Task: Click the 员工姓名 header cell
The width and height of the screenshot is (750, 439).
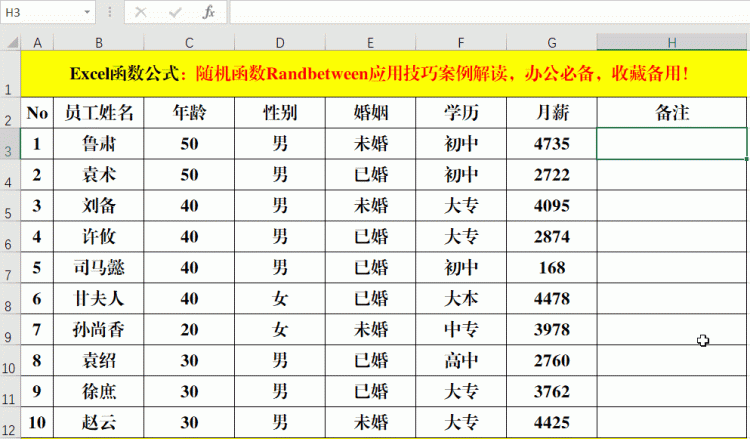Action: coord(99,112)
